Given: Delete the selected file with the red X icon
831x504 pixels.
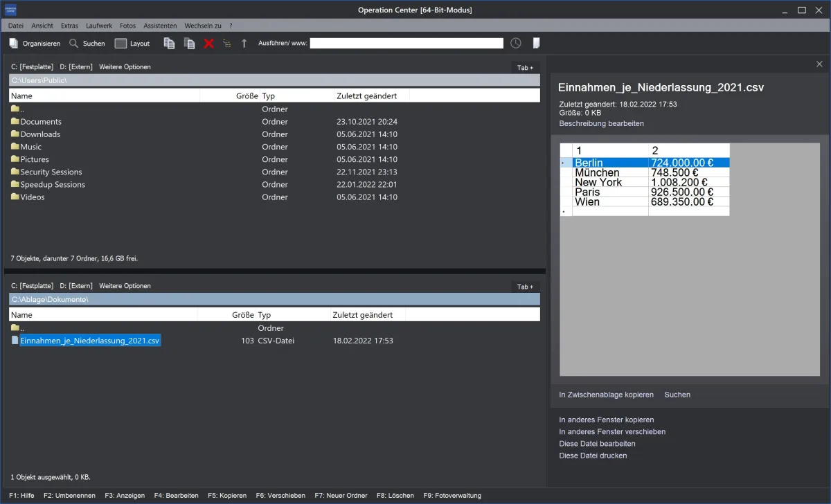Looking at the screenshot, I should point(208,42).
